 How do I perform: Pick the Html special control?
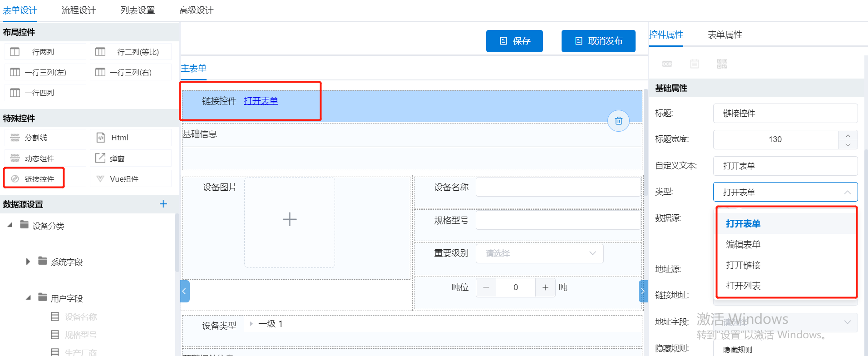point(131,138)
